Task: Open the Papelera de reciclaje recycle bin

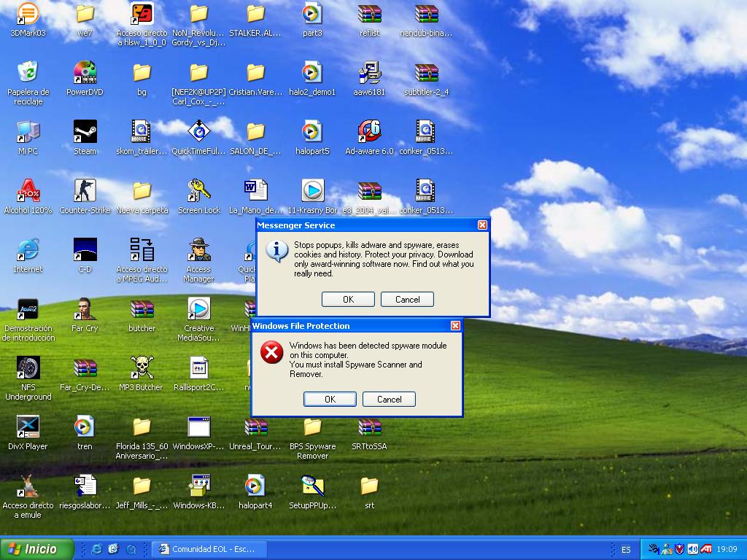Action: coord(28,72)
